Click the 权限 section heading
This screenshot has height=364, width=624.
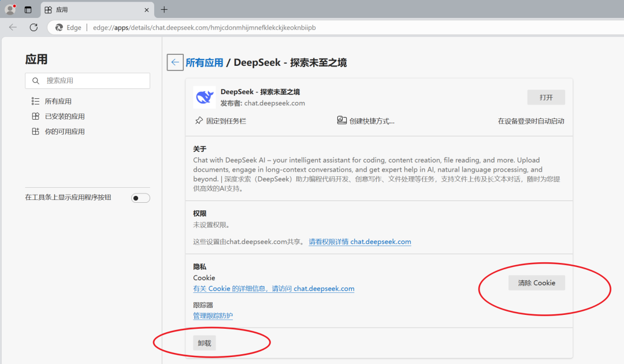point(200,214)
